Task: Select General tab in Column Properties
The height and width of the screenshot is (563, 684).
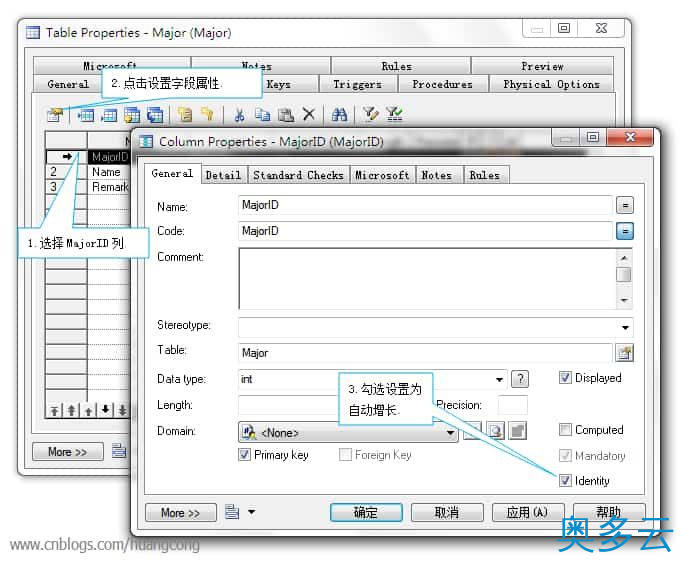Action: coord(172,174)
